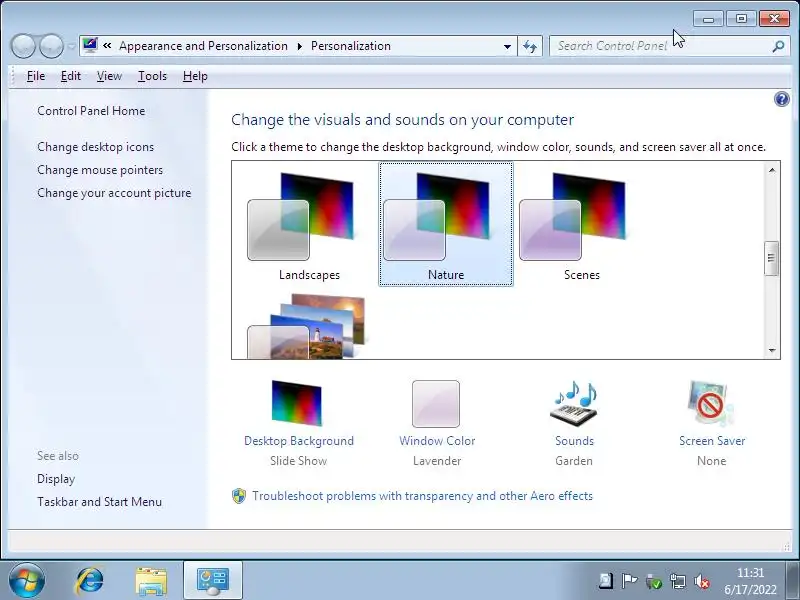
Task: Click the Screen Saver text link
Action: coord(712,441)
